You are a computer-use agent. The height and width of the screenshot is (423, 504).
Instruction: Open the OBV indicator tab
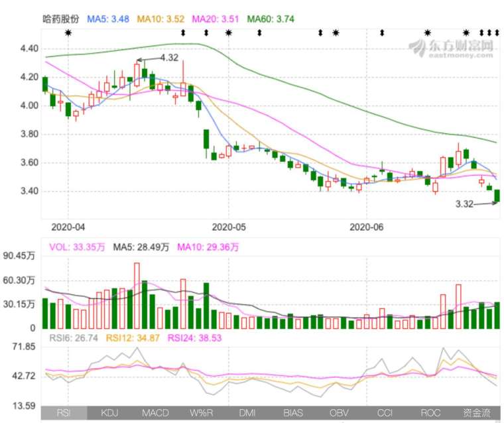tap(339, 412)
